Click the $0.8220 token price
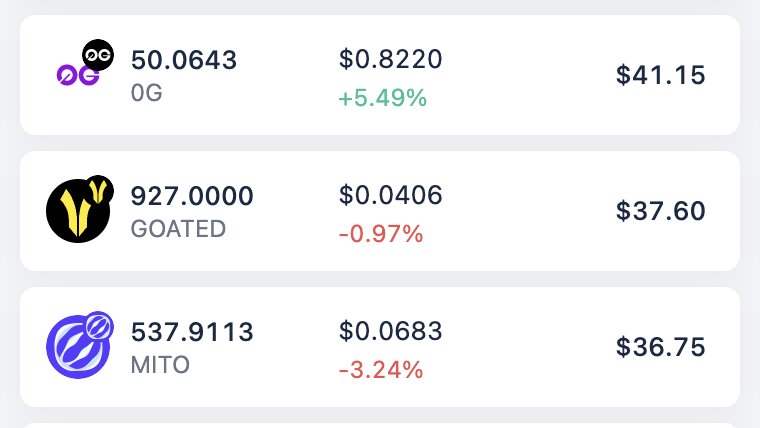This screenshot has height=428, width=760. click(x=390, y=59)
